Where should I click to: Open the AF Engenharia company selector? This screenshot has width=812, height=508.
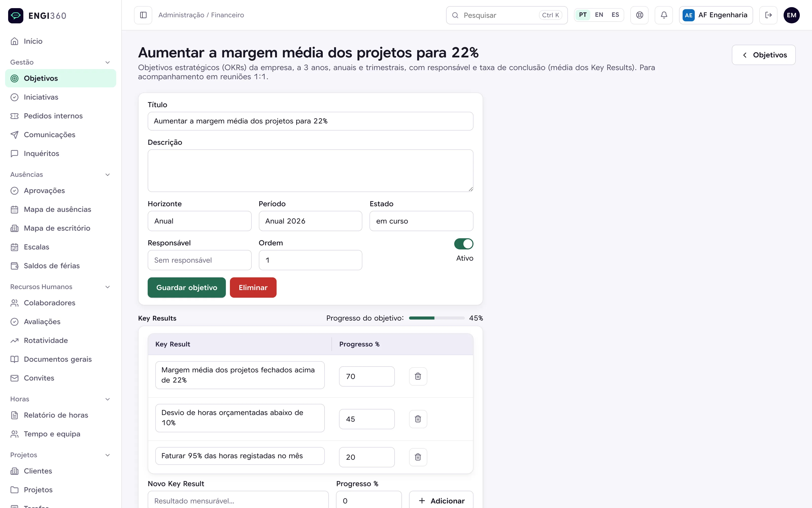[x=716, y=15]
